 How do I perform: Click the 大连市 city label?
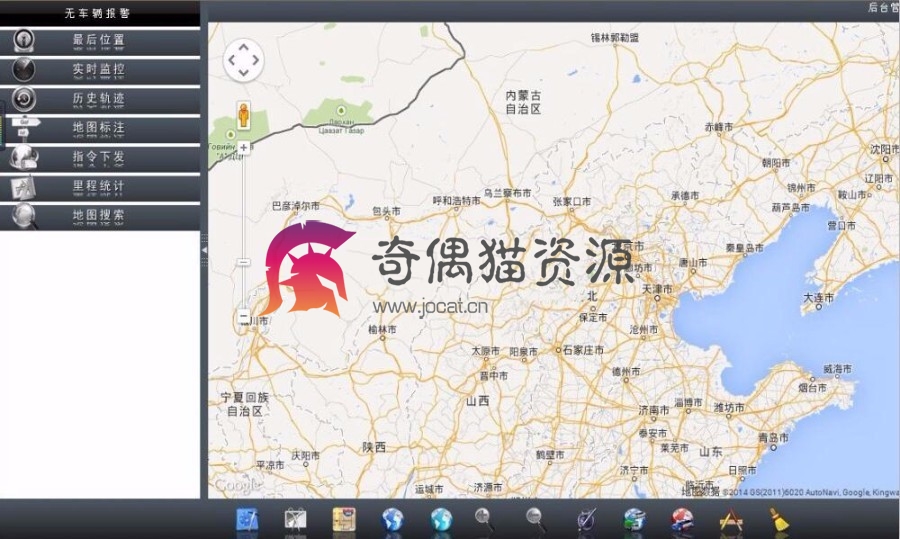(x=818, y=297)
